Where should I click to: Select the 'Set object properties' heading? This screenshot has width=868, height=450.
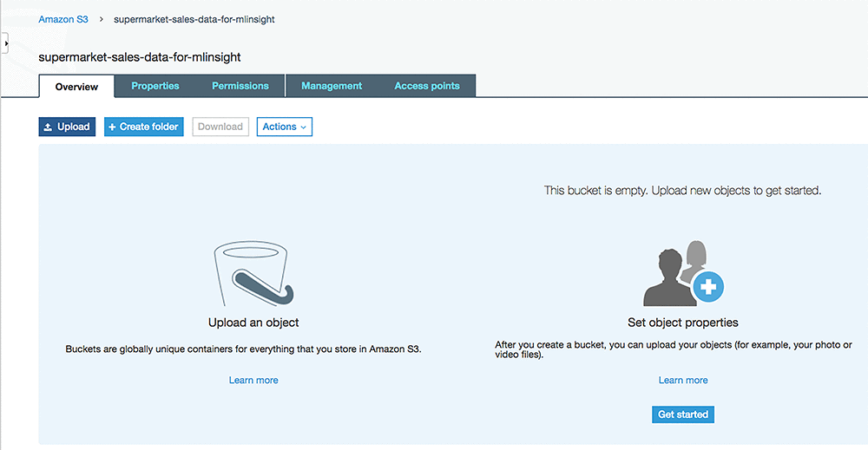pyautogui.click(x=683, y=323)
